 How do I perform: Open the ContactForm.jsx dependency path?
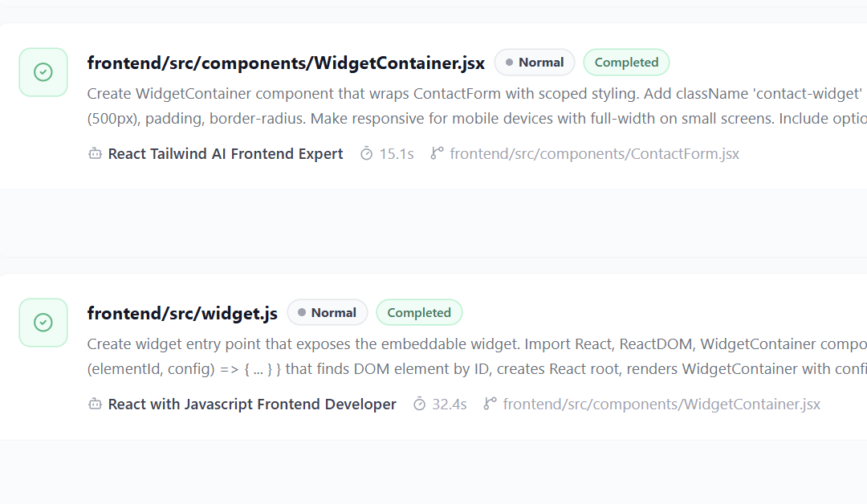[x=594, y=153]
